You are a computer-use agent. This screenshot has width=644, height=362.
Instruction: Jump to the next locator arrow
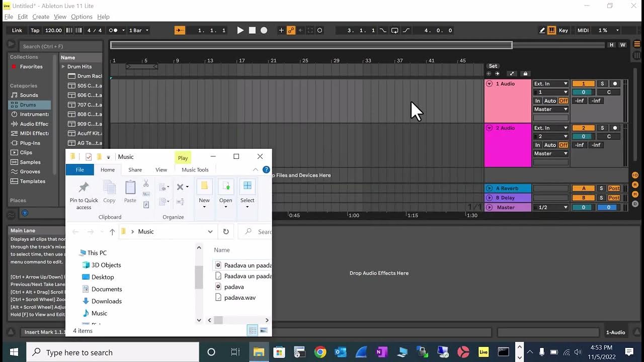click(497, 73)
